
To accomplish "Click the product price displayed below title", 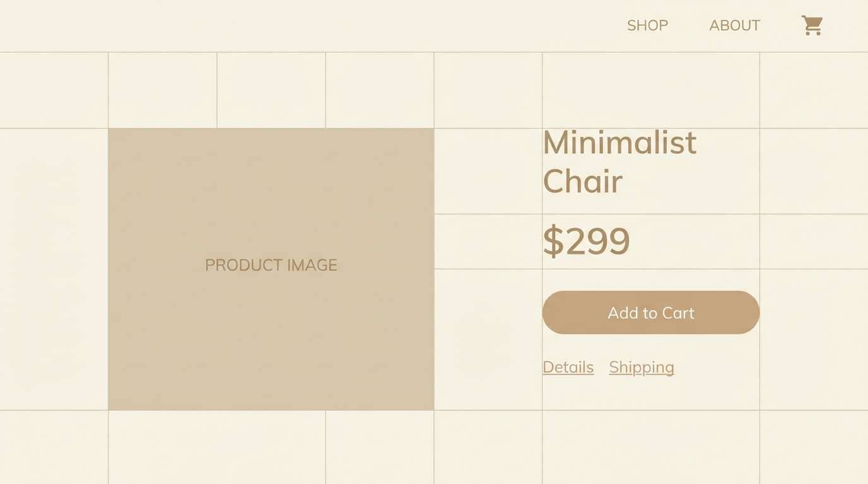I will (x=586, y=241).
